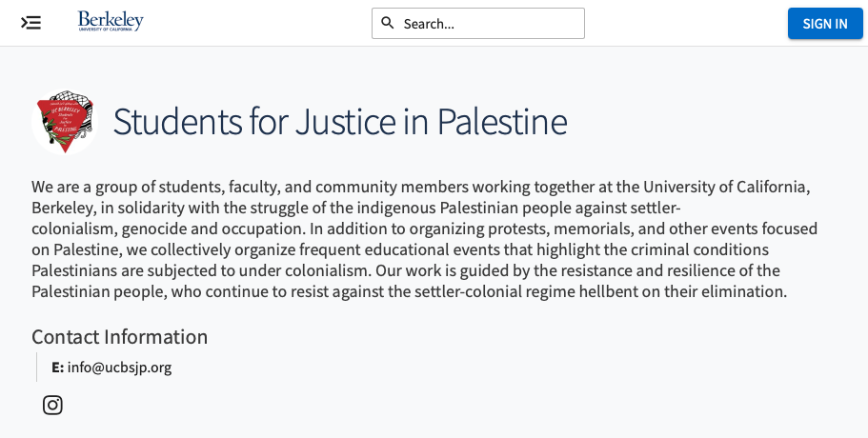The height and width of the screenshot is (438, 868).
Task: Expand the sidebar navigation menu icon
Action: click(31, 23)
